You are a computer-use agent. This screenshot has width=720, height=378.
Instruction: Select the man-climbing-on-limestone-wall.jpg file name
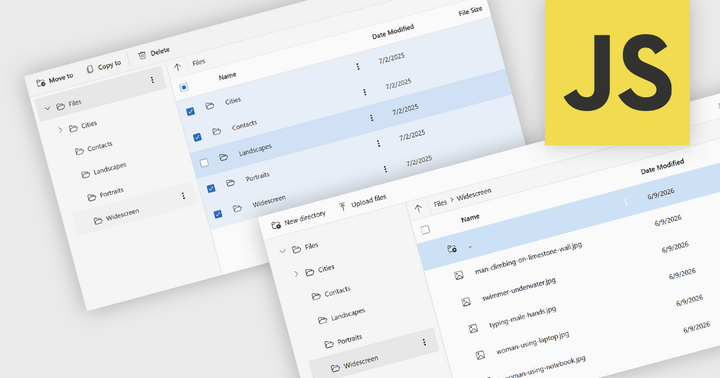[x=529, y=258]
